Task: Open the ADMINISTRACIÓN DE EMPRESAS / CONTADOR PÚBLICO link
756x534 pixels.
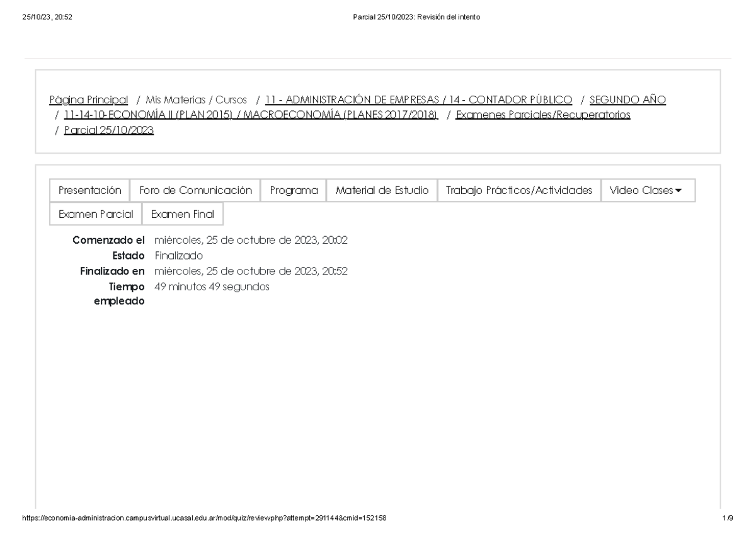Action: point(419,99)
